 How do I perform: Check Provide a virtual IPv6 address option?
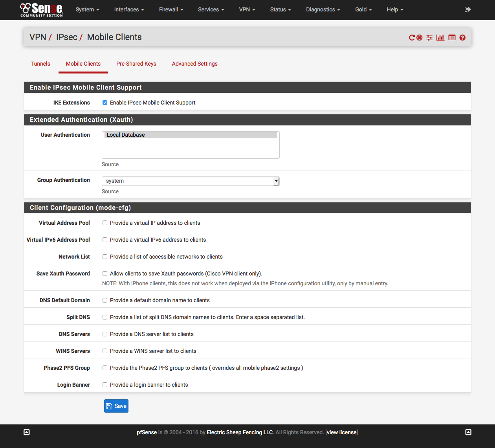coord(105,240)
